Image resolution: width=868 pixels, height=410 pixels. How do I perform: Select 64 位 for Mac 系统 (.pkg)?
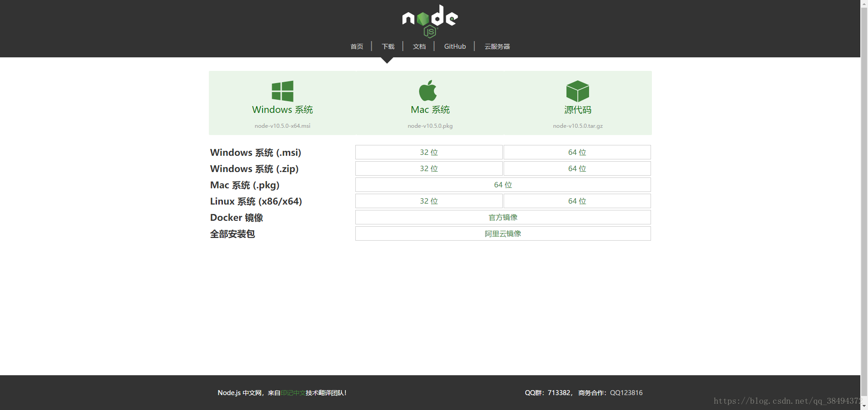503,185
